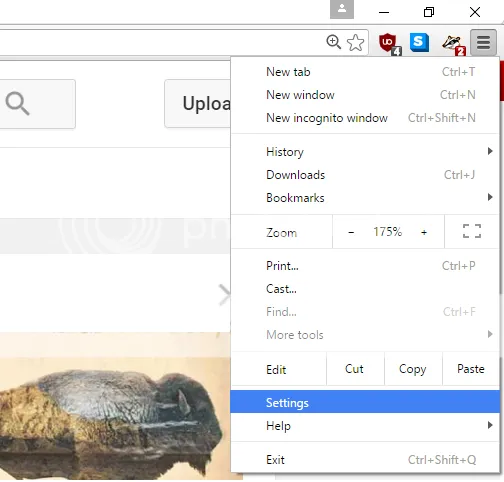Increase zoom with the plus button

point(424,232)
